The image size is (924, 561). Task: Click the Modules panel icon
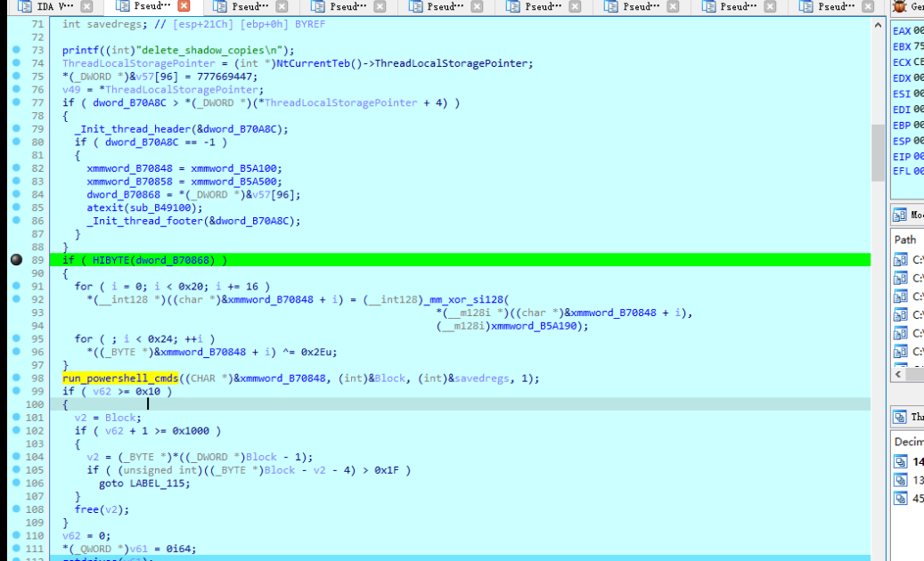click(900, 215)
